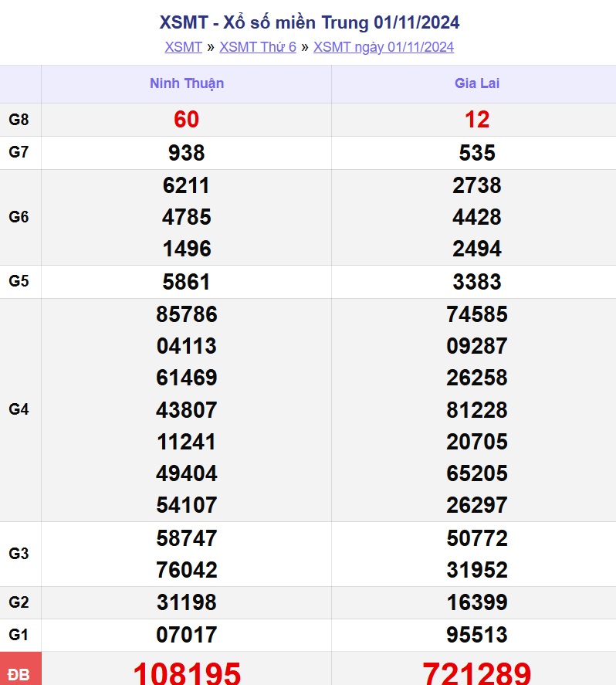Click Ninh Thuận G7 result 938
The height and width of the screenshot is (685, 616).
[187, 153]
